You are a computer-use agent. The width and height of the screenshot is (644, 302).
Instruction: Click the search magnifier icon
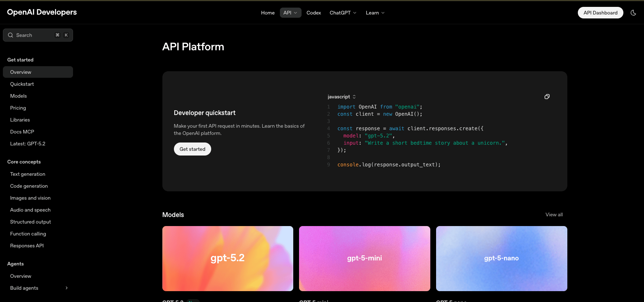pos(10,35)
